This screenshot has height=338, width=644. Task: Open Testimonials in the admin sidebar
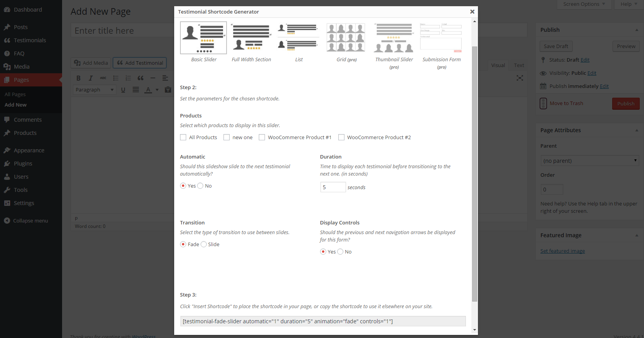[31, 40]
